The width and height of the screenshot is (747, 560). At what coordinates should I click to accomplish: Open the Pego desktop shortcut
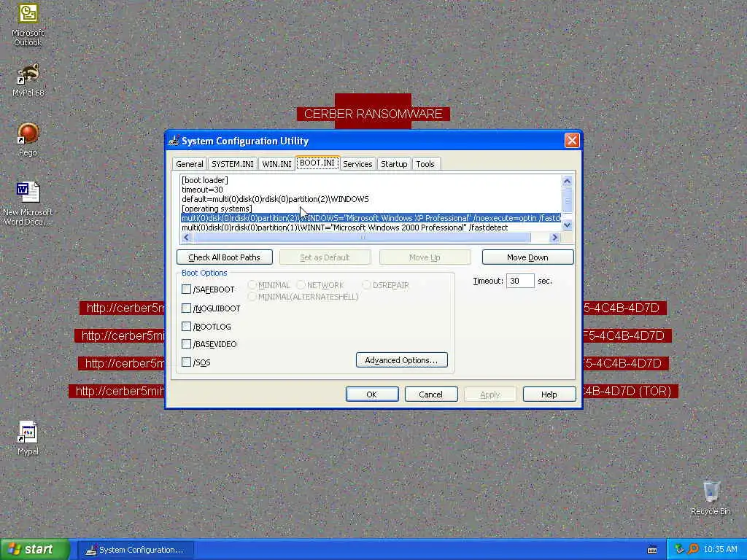pos(28,139)
